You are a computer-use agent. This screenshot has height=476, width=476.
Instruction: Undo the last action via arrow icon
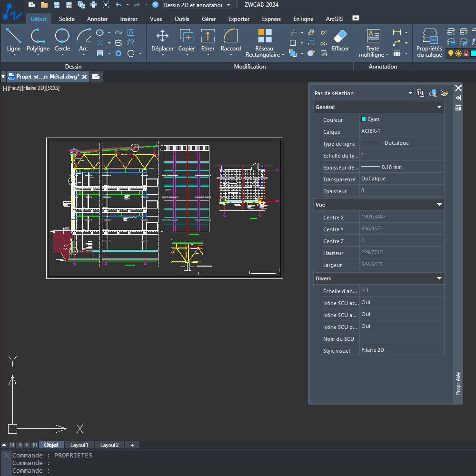pos(119,5)
